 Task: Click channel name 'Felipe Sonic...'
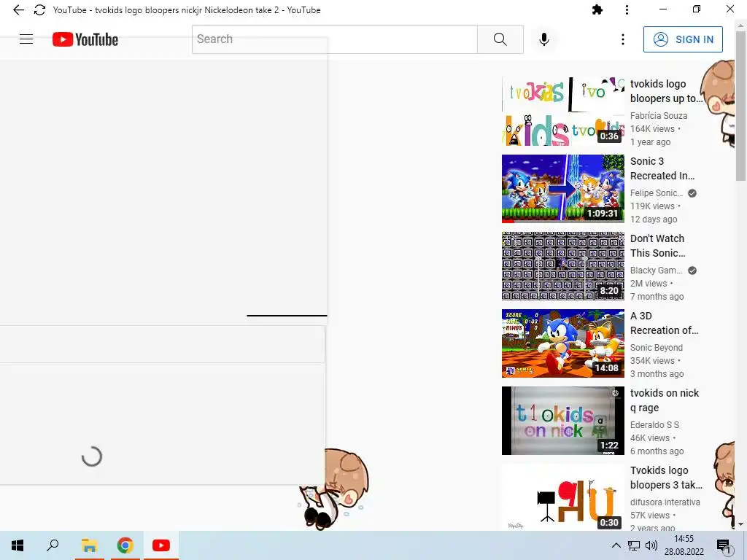(x=657, y=192)
